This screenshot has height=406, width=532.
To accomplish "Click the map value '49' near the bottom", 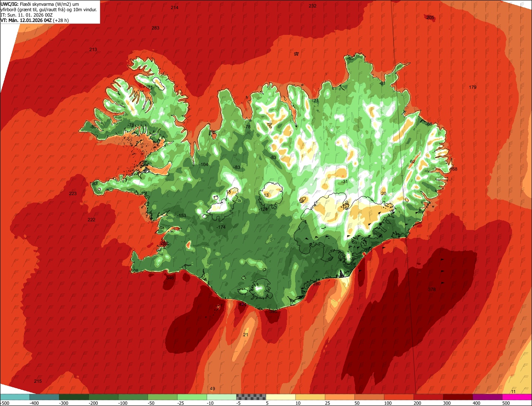I will (x=212, y=389).
